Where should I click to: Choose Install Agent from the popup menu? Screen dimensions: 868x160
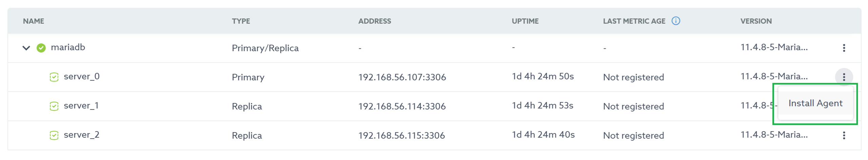[815, 103]
